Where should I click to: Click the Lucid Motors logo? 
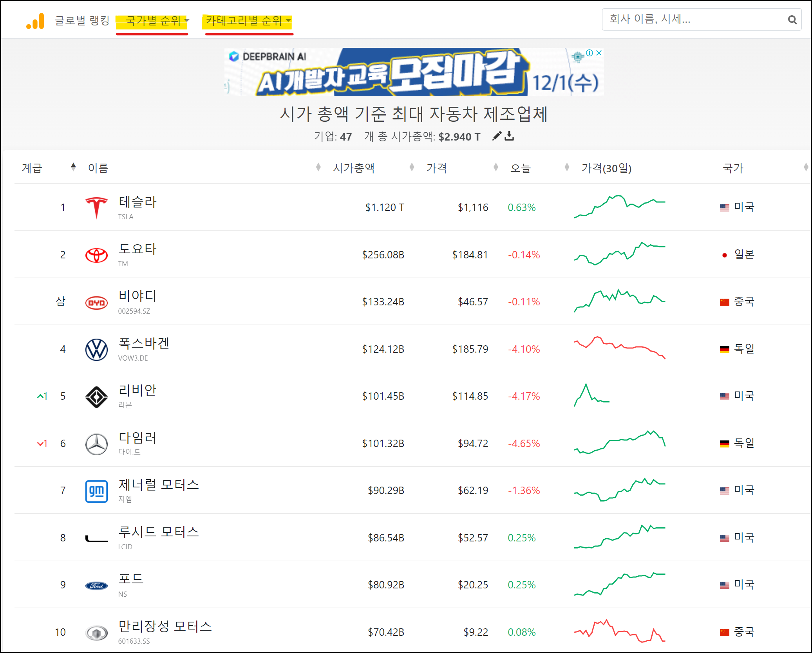tap(96, 539)
